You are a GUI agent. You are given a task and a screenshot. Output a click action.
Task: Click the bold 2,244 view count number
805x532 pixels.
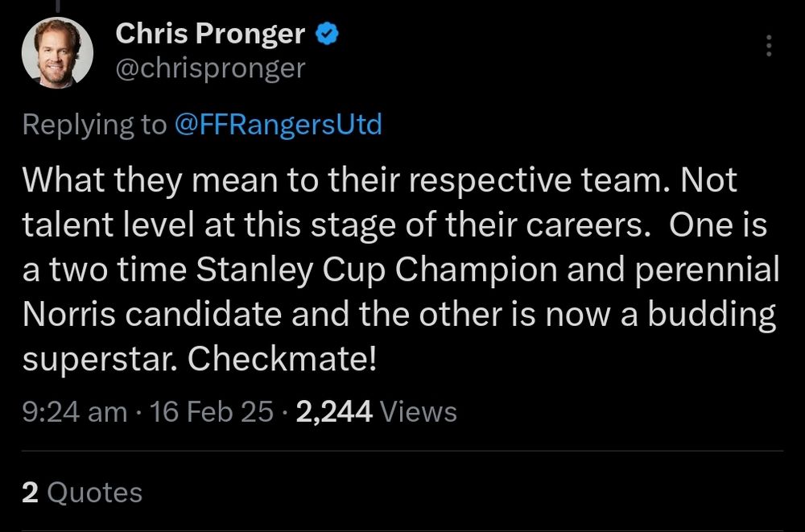coord(336,410)
